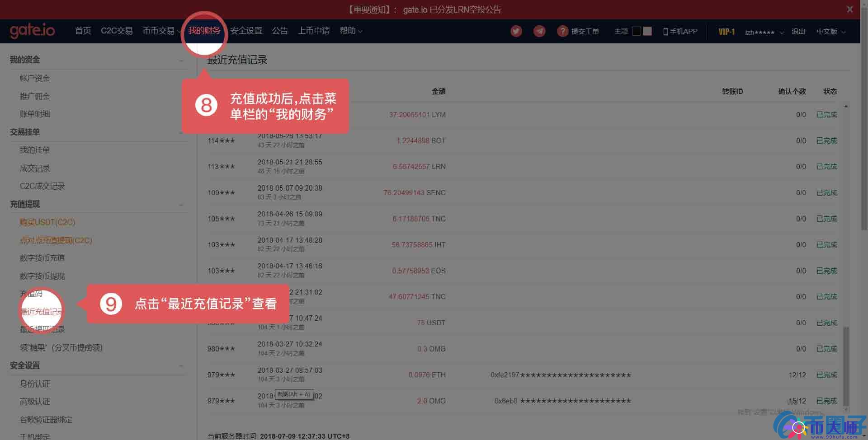This screenshot has height=440, width=868.
Task: Open C2C成交记录 in sidebar
Action: tap(42, 186)
